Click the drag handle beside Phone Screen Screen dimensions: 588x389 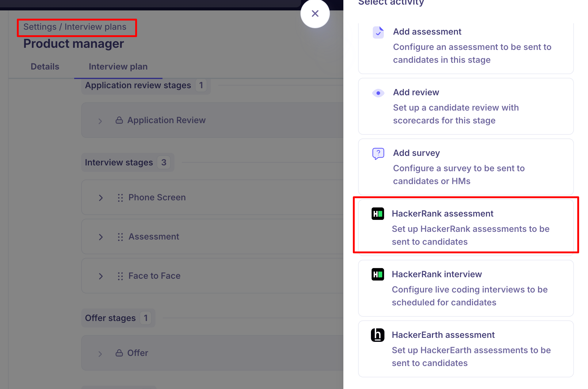120,198
